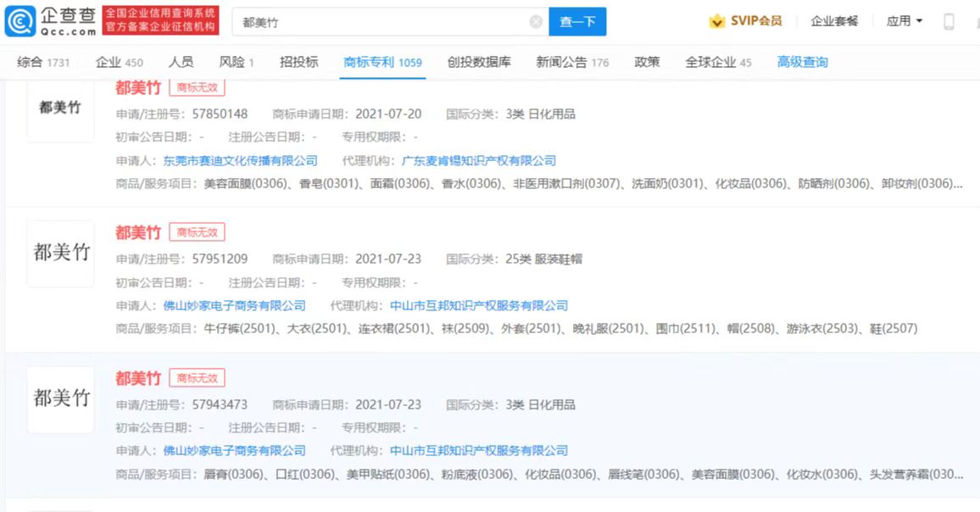Viewport: 980px width, 512px height.
Task: Open trademark thumbnail for registration 57850148
Action: coord(60,109)
